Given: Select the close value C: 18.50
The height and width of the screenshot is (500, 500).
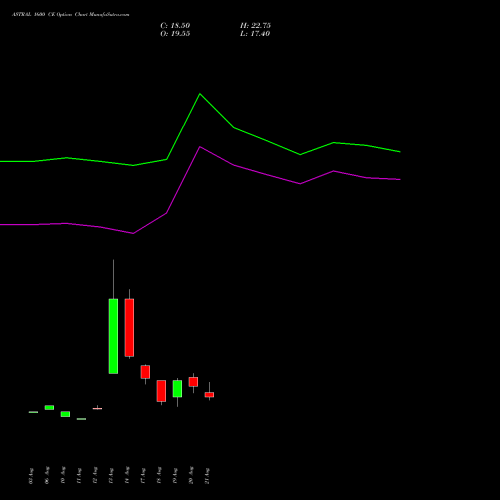Looking at the screenshot, I should pos(175,26).
